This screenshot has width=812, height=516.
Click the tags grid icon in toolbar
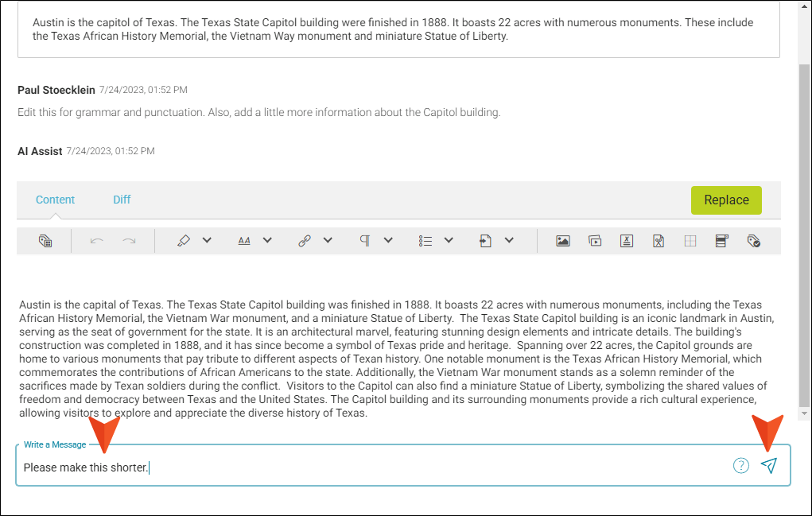coord(45,241)
